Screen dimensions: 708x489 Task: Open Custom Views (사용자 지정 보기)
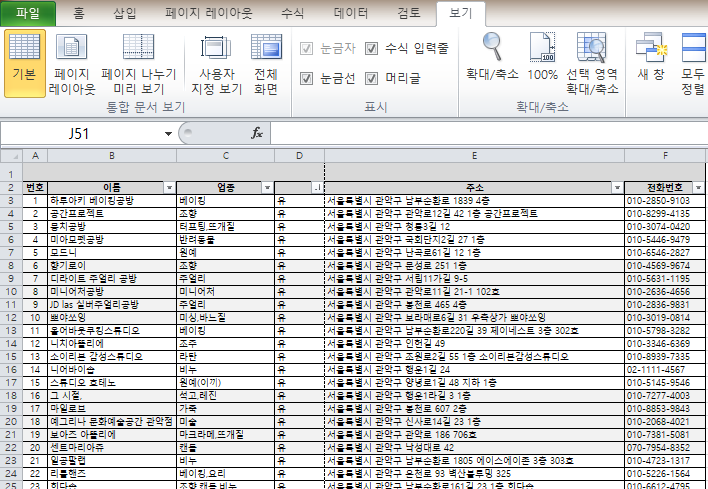pos(217,63)
